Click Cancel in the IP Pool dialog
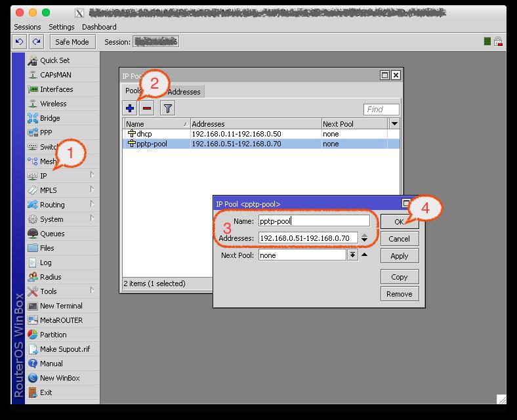517x420 pixels. tap(400, 239)
